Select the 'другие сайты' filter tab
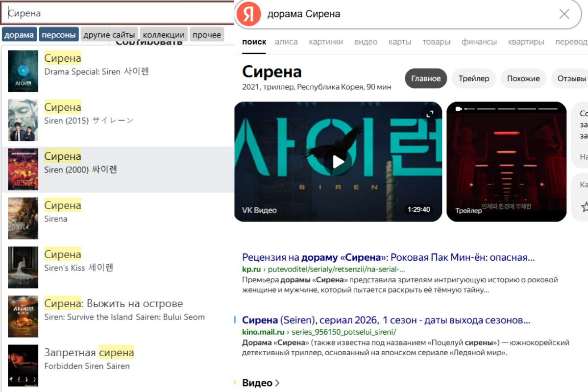Image resolution: width=588 pixels, height=392 pixels. tap(109, 35)
